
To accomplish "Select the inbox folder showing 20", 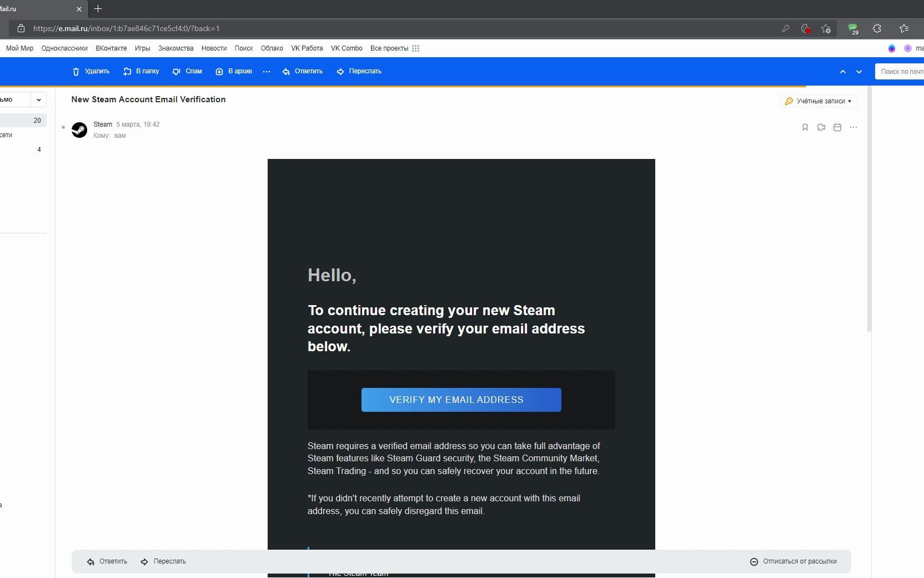I will pyautogui.click(x=22, y=120).
